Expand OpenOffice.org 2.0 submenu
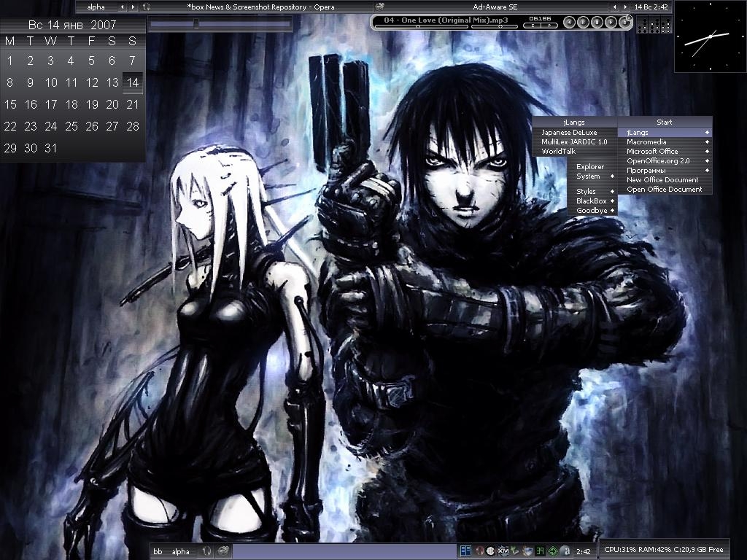 665,161
